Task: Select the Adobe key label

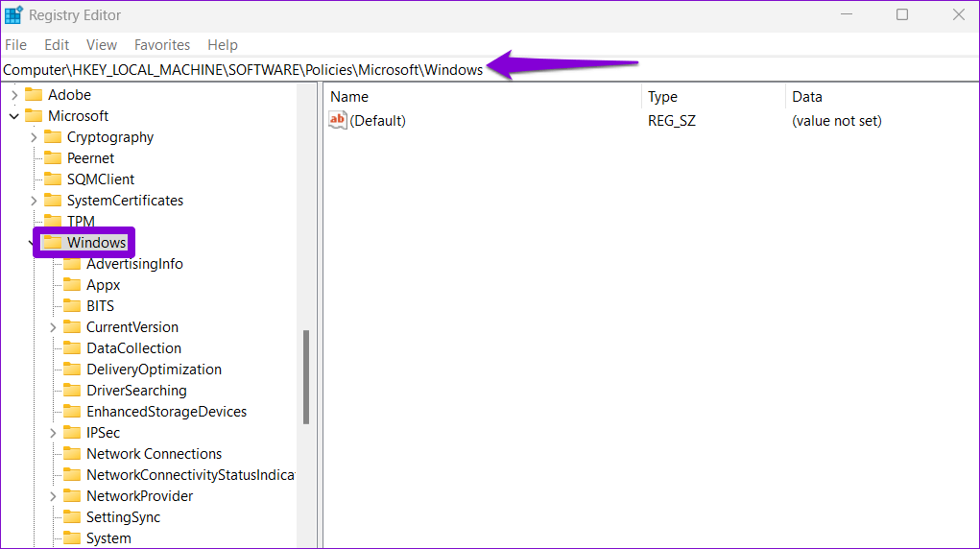Action: (69, 95)
